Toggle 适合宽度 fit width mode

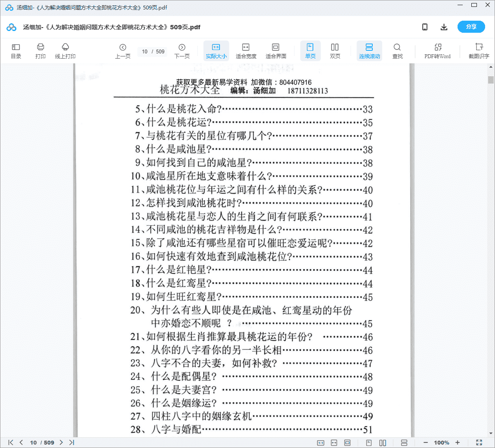(x=246, y=51)
